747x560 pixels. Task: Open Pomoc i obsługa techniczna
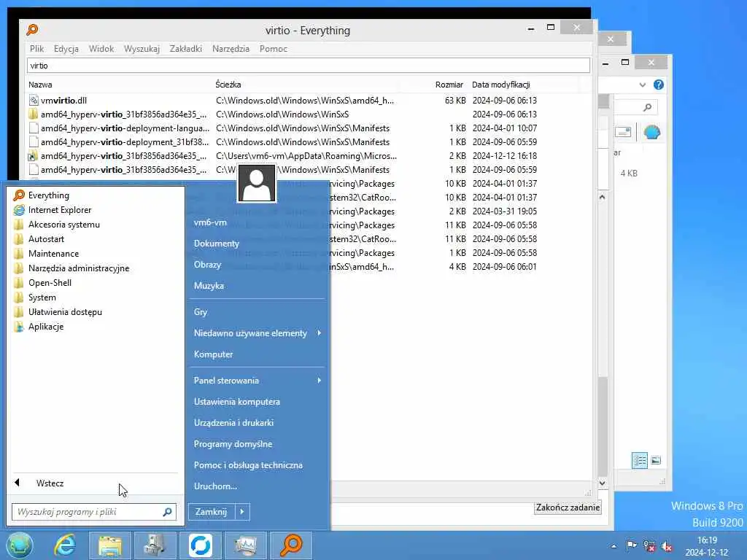click(248, 465)
